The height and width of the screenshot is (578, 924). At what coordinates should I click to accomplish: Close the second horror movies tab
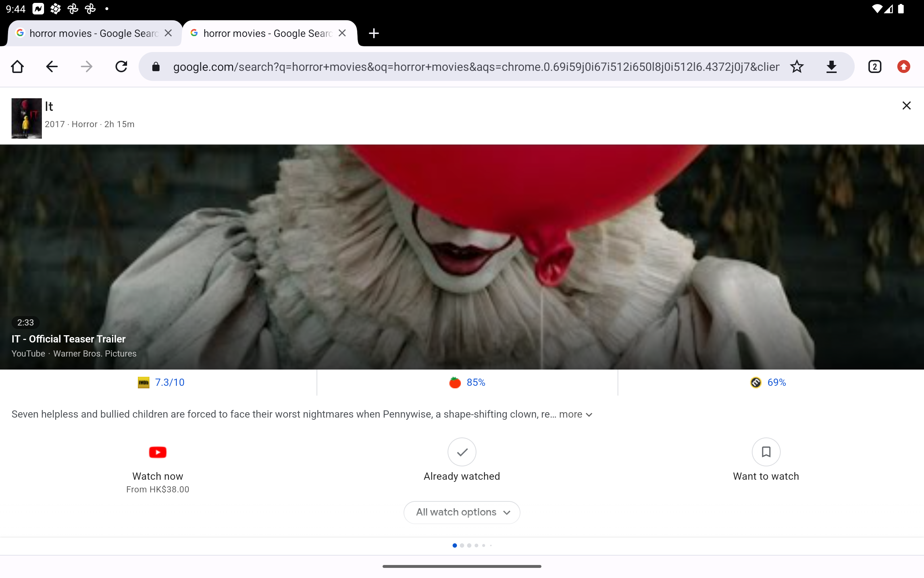pos(342,33)
